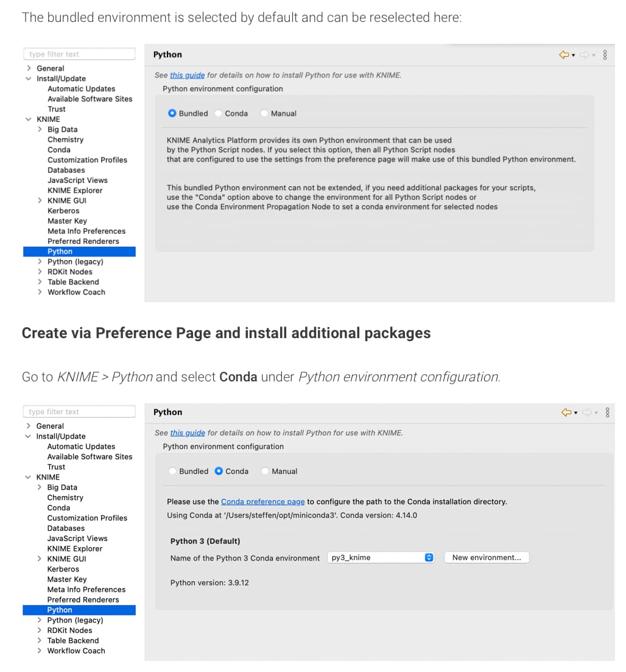Click the back arrow in top Python panel
626x672 pixels.
pyautogui.click(x=564, y=55)
